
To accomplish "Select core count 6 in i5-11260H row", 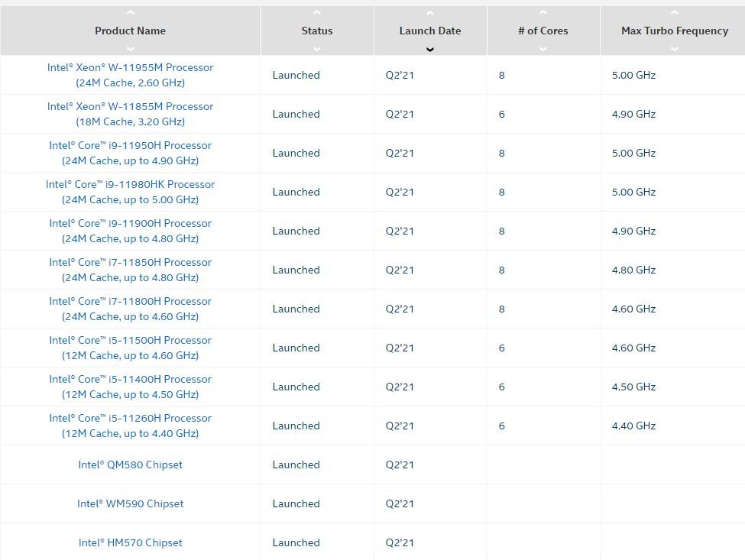I will click(502, 426).
